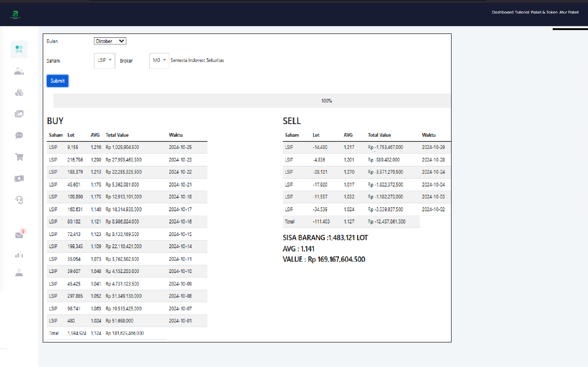Open the Tutorial menu item
Image resolution: width=588 pixels, height=367 pixels.
click(522, 12)
